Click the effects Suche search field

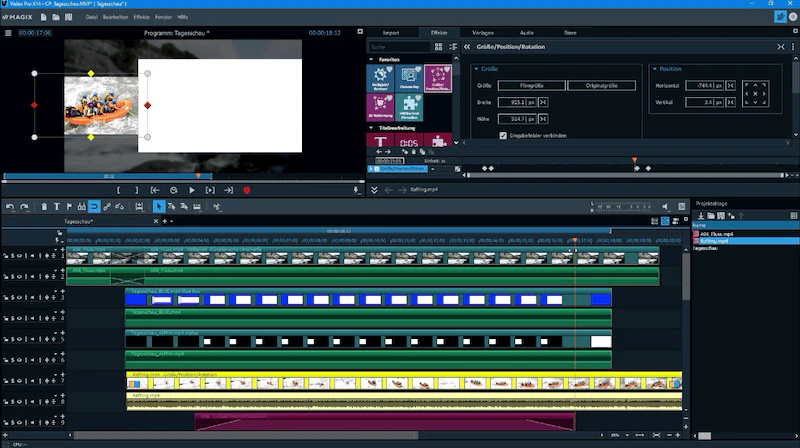point(399,47)
